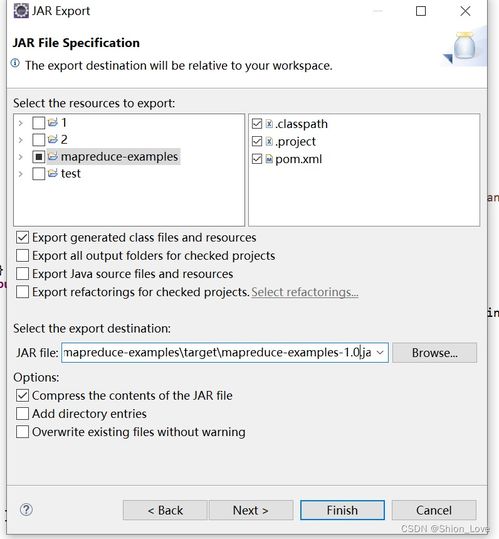Click the mapreduce-examples project folder icon
The height and width of the screenshot is (539, 499).
53,157
